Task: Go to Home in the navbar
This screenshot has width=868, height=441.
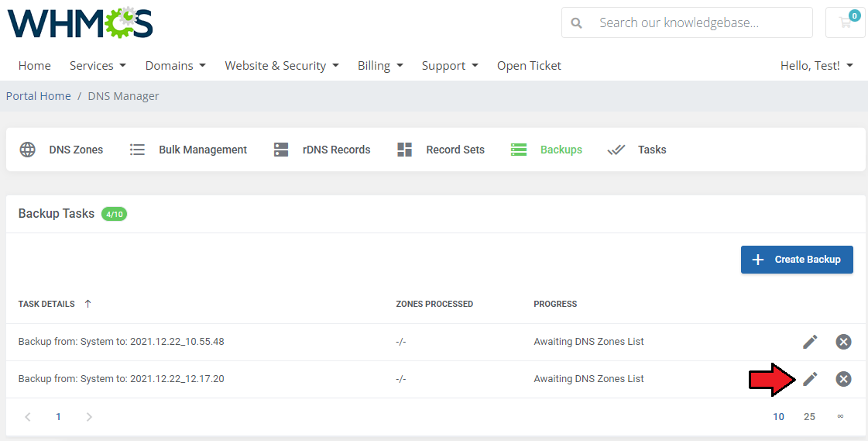Action: (x=34, y=65)
